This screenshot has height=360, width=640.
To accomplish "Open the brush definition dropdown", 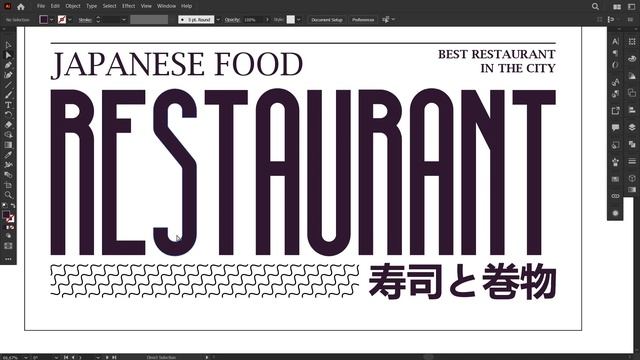I will pos(218,20).
